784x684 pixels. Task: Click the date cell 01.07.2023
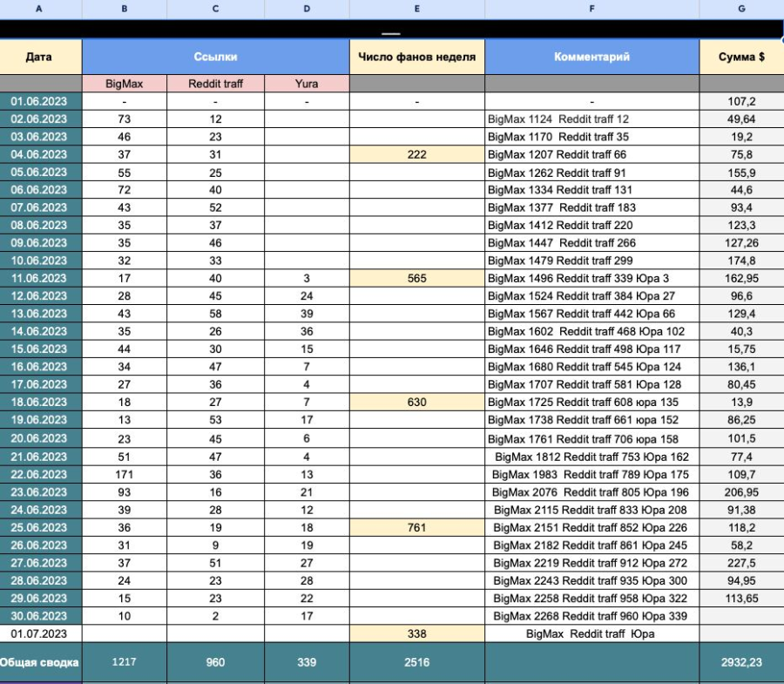click(x=40, y=633)
